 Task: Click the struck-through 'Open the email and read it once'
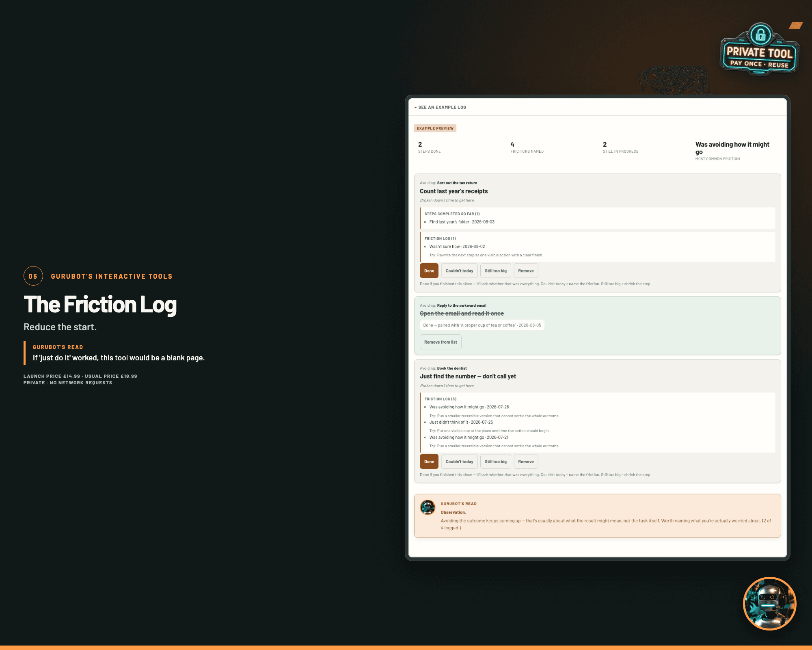coord(462,314)
